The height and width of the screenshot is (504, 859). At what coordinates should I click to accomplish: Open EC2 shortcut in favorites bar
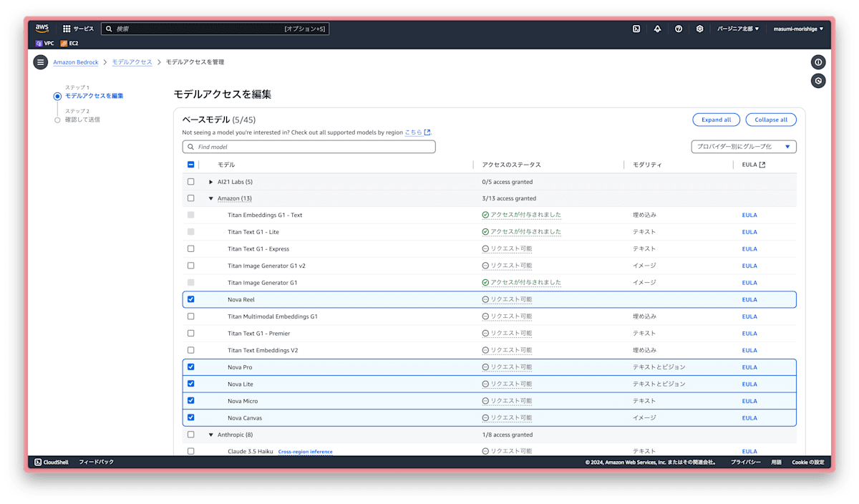click(x=69, y=43)
